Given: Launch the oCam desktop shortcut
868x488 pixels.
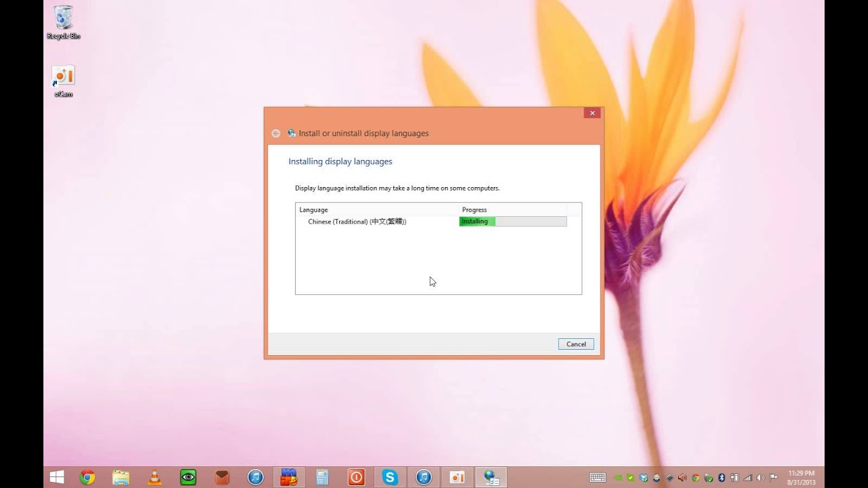Looking at the screenshot, I should click(63, 81).
